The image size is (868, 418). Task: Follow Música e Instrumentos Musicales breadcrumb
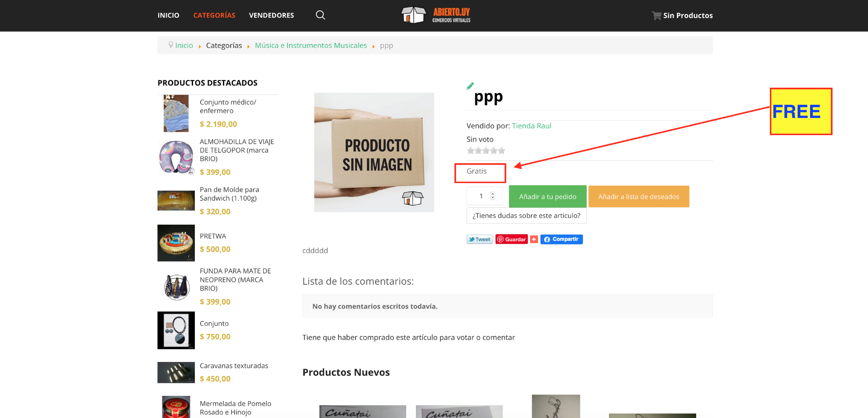(x=311, y=45)
